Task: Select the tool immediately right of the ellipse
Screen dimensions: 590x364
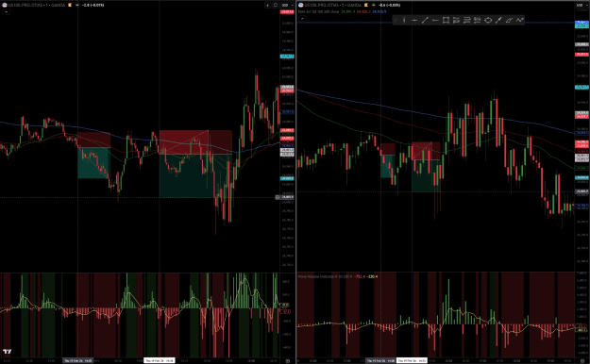Action: click(498, 21)
